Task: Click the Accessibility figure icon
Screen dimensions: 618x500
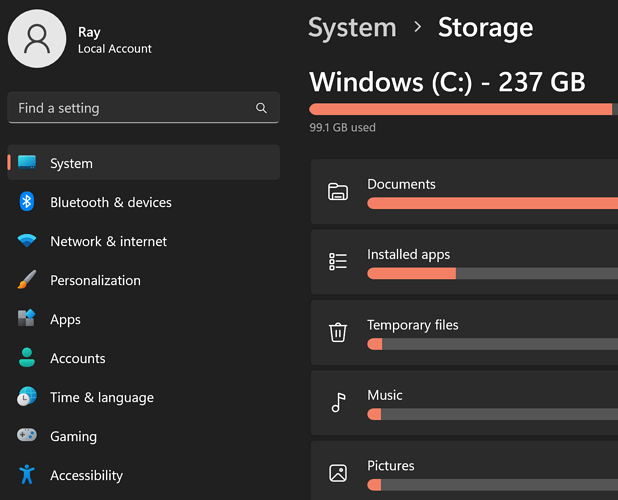Action: tap(27, 474)
